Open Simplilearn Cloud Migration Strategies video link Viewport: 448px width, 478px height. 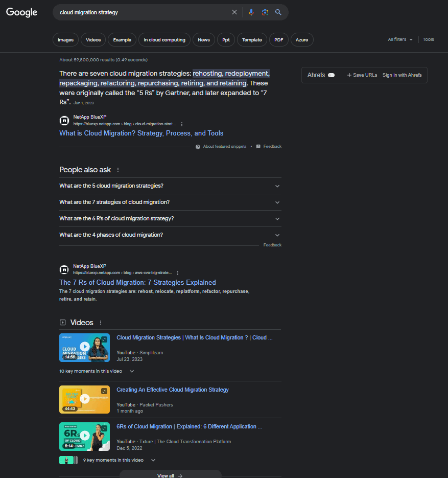pos(195,337)
